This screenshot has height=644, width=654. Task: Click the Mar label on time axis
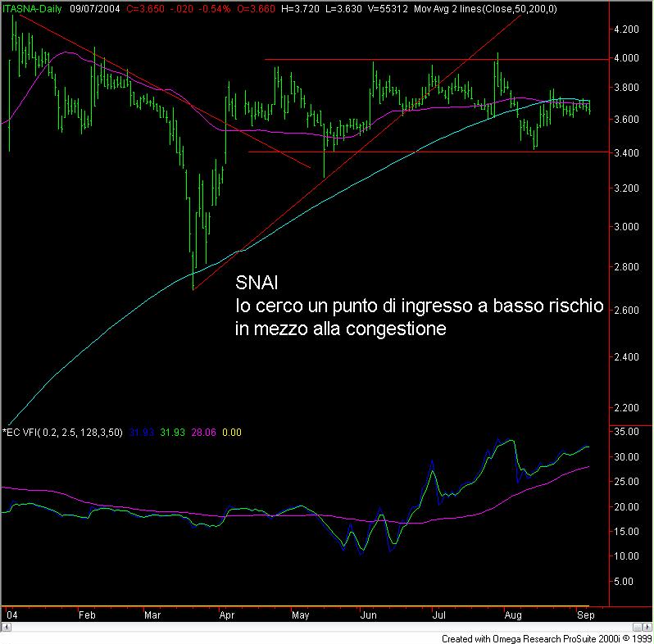153,614
